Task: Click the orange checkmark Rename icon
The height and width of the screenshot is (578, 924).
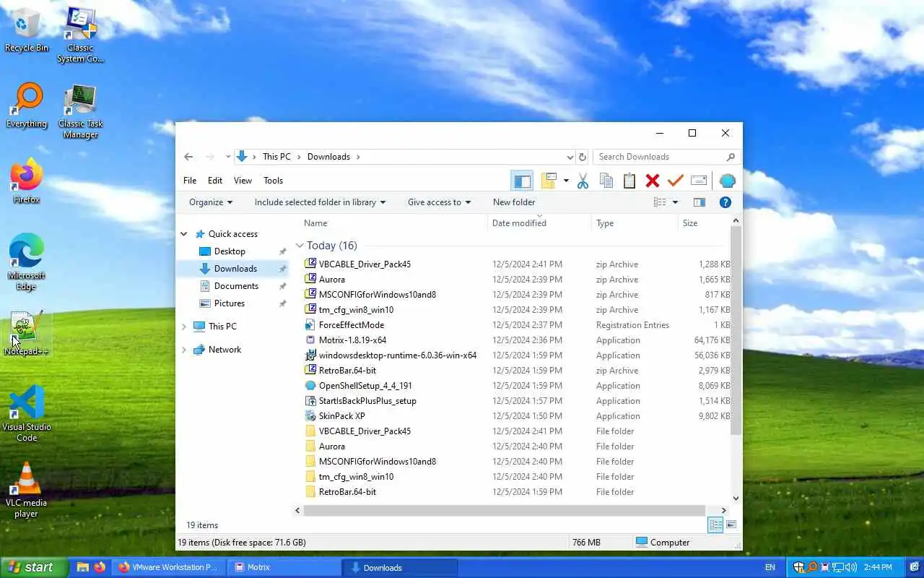Action: (676, 181)
